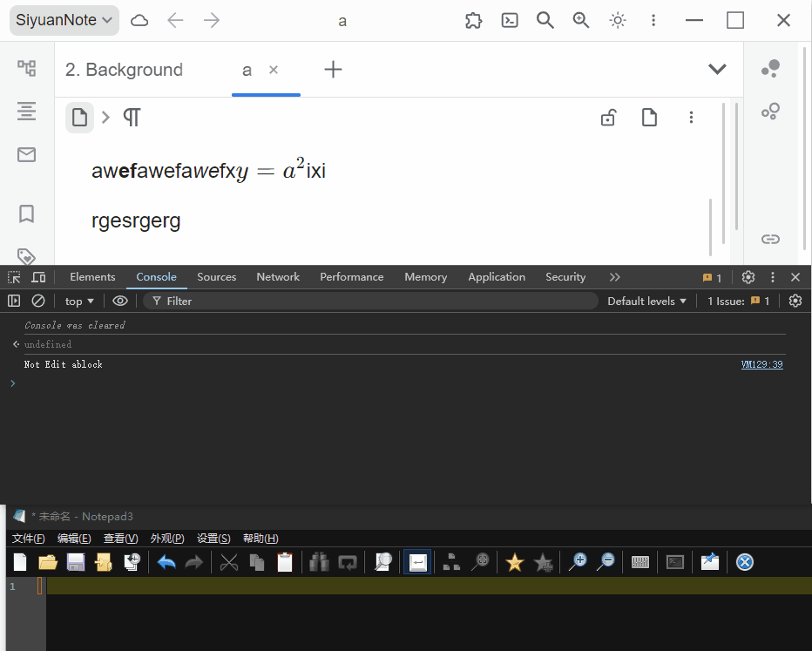Toggle word wrap in Notepad3 toolbar
Screen dimensions: 812x651
point(417,562)
